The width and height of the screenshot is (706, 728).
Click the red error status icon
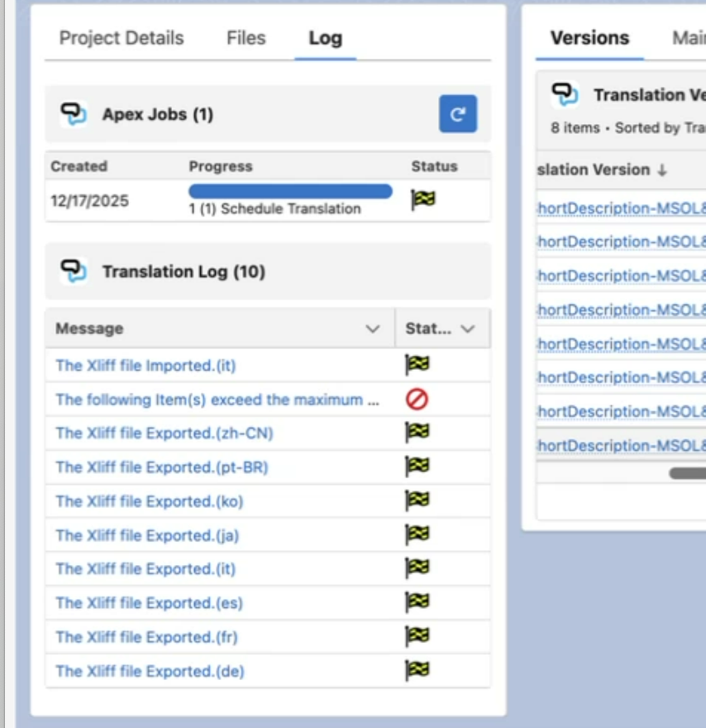417,400
